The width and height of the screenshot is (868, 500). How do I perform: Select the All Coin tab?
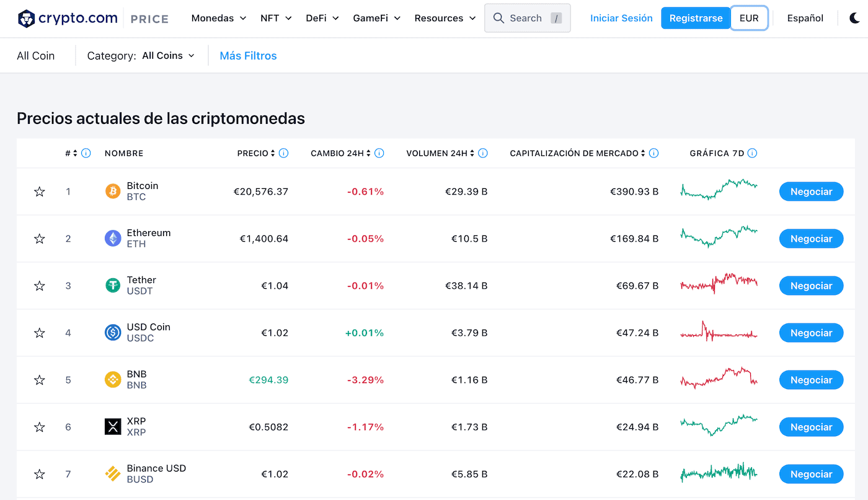(x=36, y=56)
